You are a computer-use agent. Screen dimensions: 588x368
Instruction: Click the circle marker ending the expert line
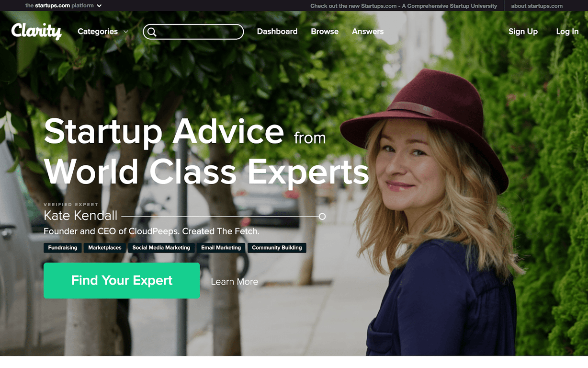[322, 217]
